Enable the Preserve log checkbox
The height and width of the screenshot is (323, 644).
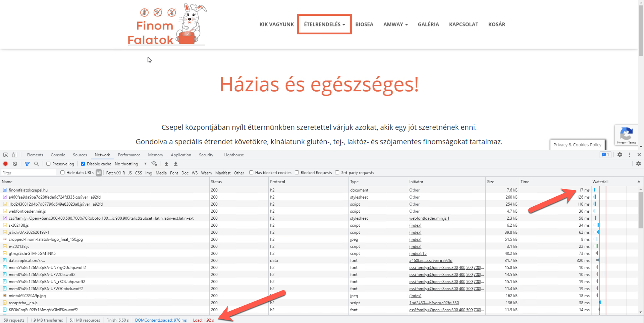[x=49, y=164]
